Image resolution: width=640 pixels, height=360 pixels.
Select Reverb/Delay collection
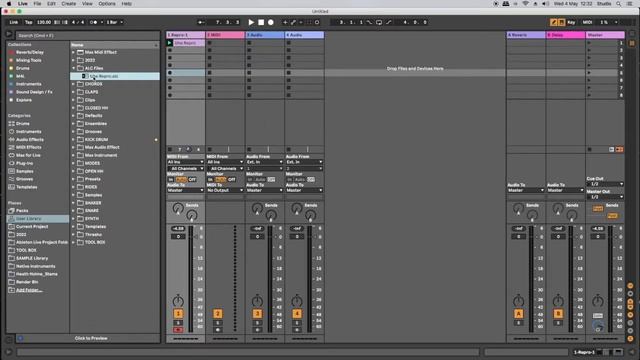tap(29, 52)
